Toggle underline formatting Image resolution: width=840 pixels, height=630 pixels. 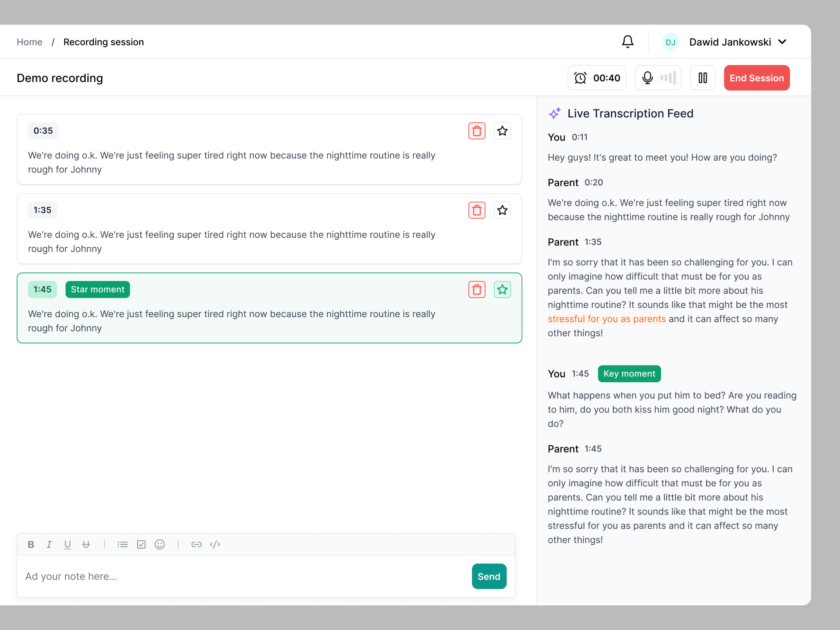pos(68,544)
